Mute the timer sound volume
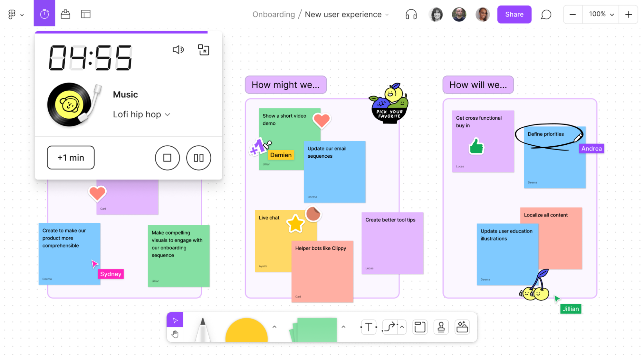The image size is (644, 362). pyautogui.click(x=178, y=50)
